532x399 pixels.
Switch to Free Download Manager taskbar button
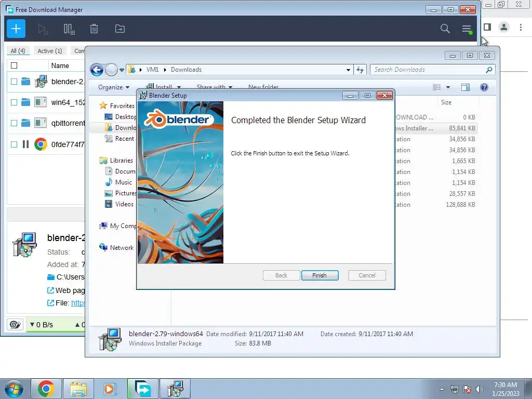tap(143, 389)
